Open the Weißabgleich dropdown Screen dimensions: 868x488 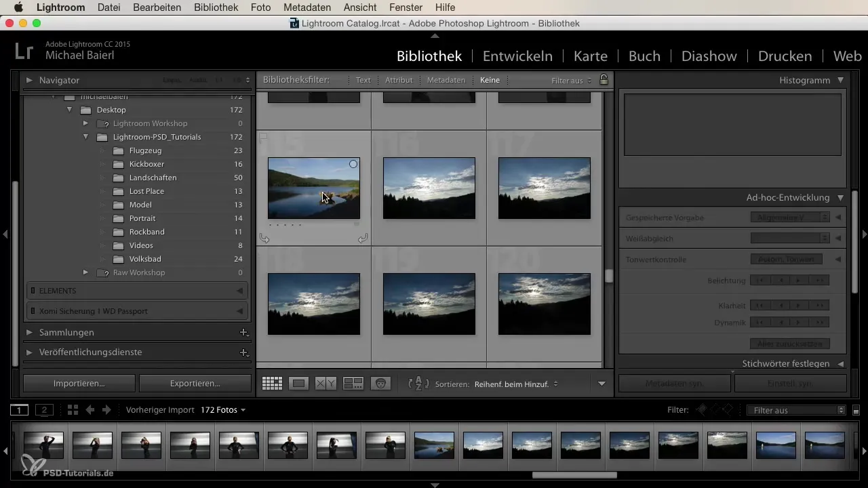click(790, 239)
